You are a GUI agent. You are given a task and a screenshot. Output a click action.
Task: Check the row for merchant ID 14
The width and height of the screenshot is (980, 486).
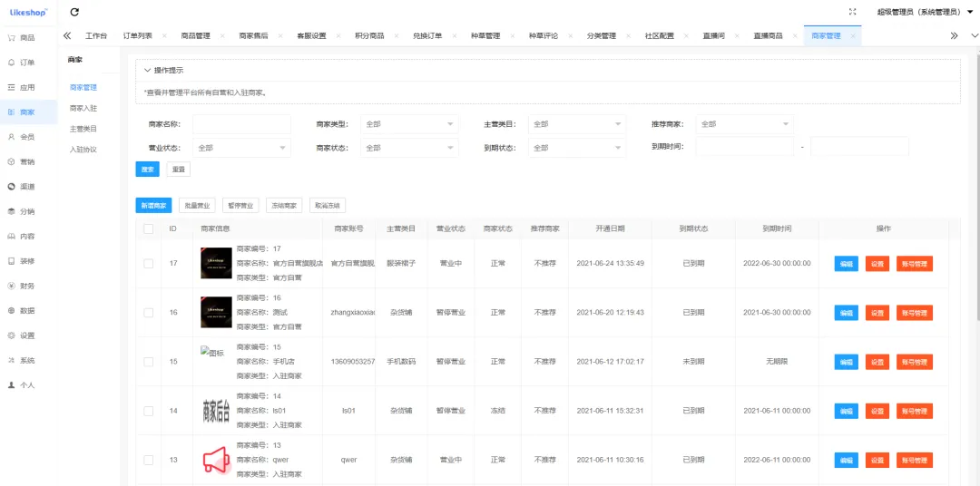pos(148,411)
